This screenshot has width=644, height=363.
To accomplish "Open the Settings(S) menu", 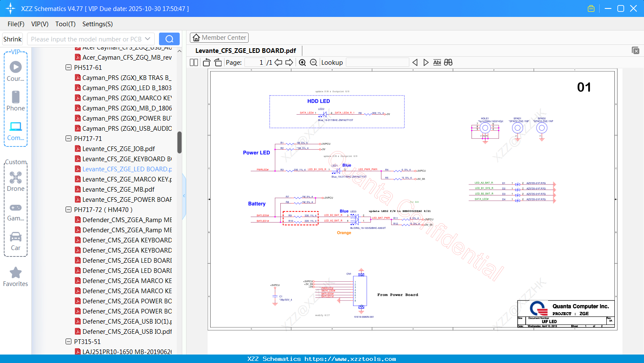I will pos(97,24).
